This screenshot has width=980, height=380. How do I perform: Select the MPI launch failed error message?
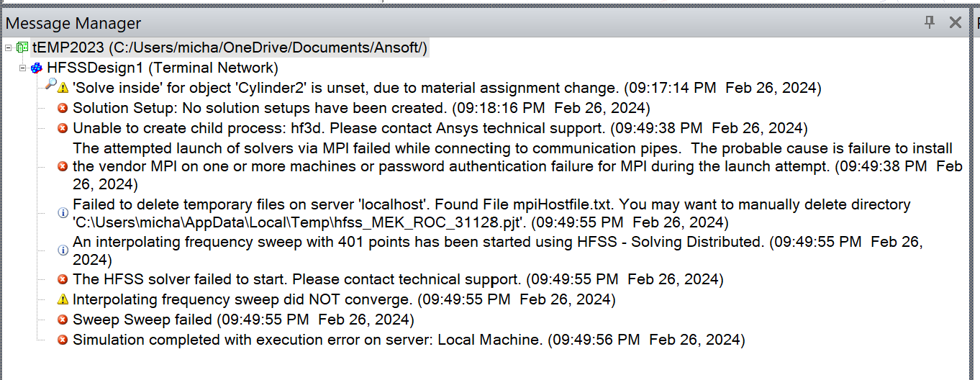[504, 166]
